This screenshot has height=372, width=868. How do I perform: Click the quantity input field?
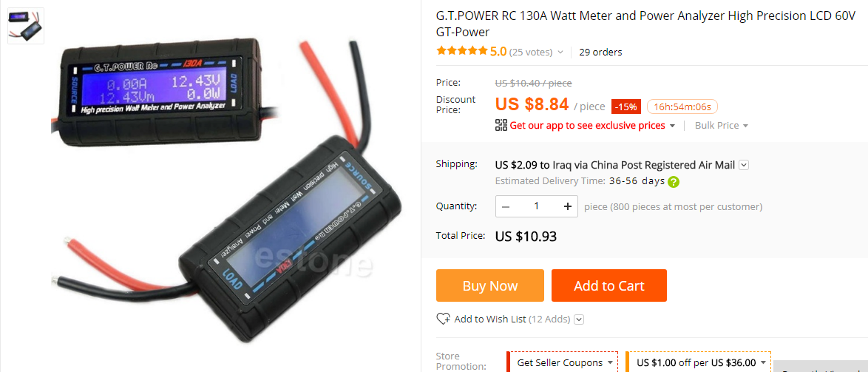tap(537, 206)
